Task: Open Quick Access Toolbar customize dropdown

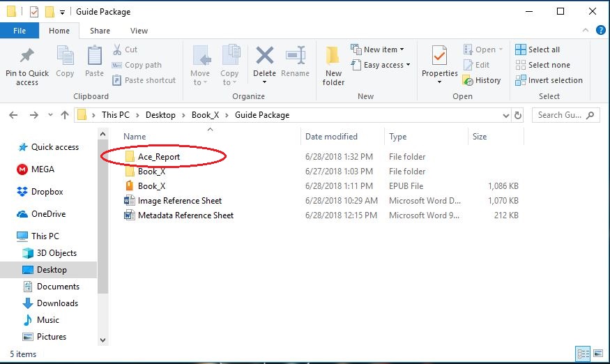Action: (62, 13)
